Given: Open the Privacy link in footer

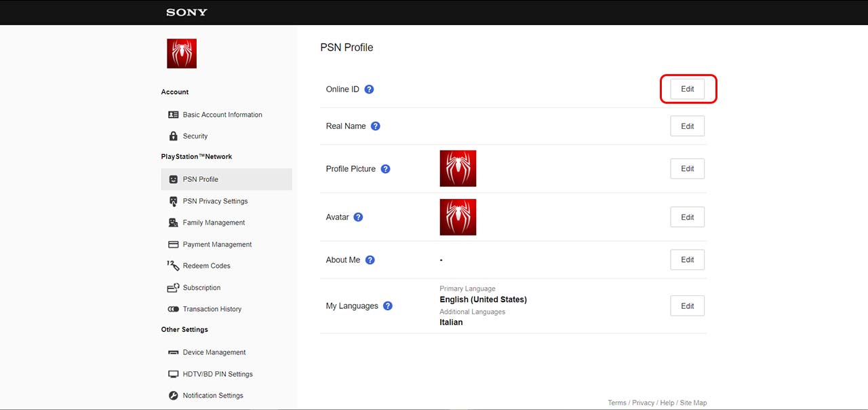Looking at the screenshot, I should [644, 403].
